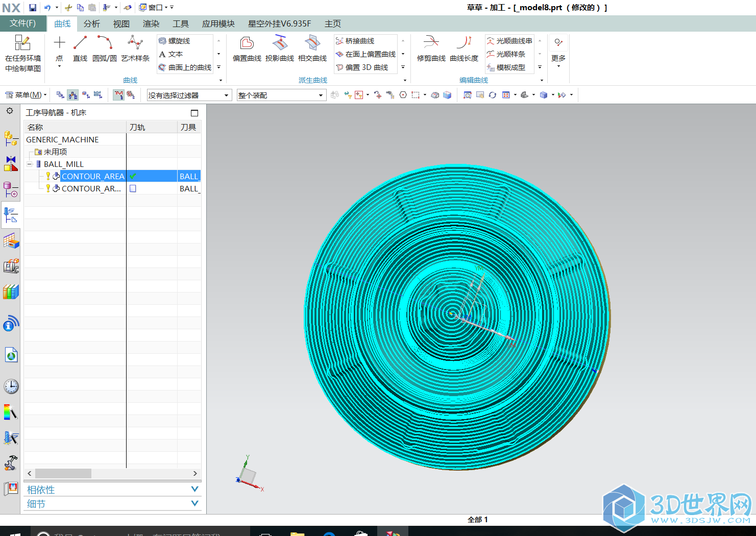Viewport: 756px width, 536px height.
Task: Click the Undo arrow icon
Action: click(x=47, y=8)
